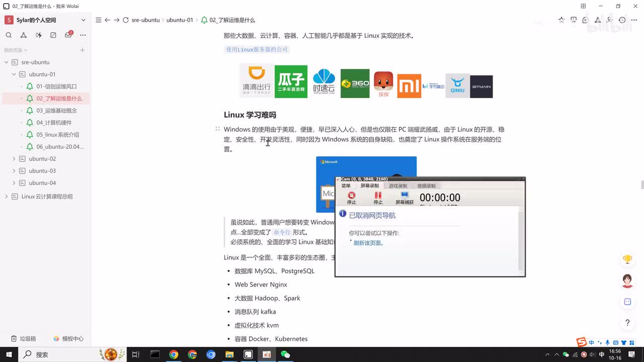Click the triangle graph icon in sidebar

click(23, 35)
